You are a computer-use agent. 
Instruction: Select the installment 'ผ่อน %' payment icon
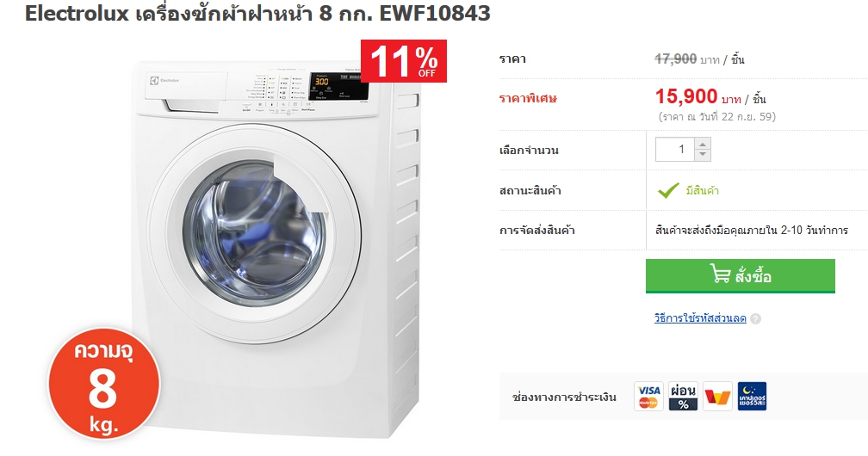click(x=683, y=397)
